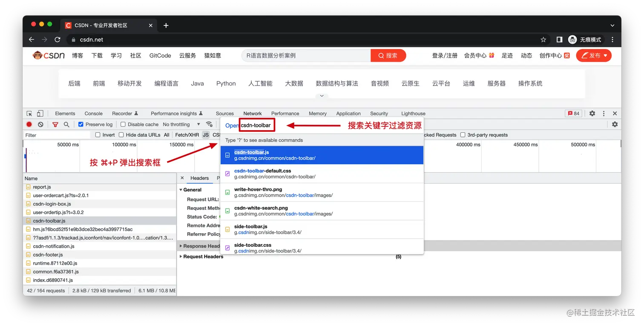Click the 登录/注册 link
This screenshot has width=644, height=326.
[x=445, y=55]
